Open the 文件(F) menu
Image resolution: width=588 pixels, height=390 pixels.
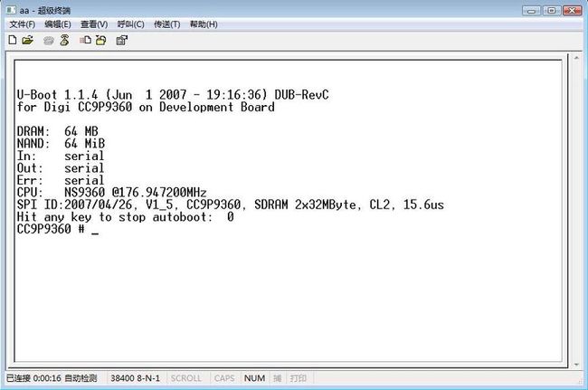pos(22,24)
